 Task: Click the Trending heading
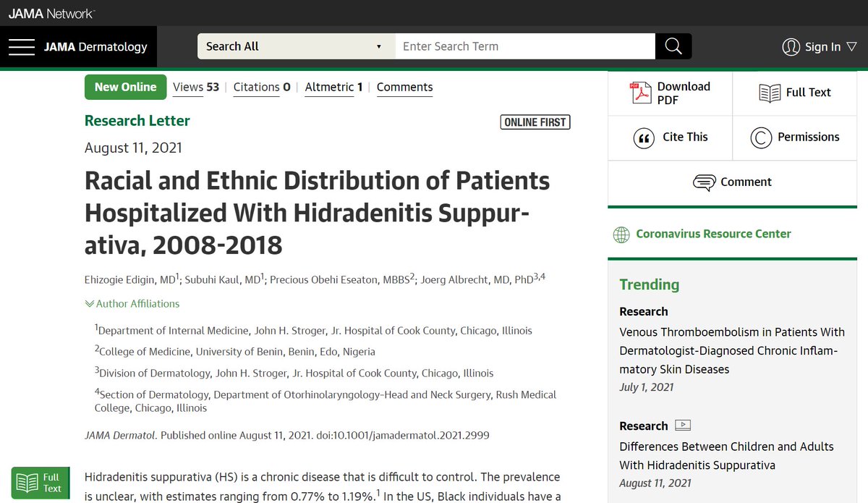[x=650, y=284]
